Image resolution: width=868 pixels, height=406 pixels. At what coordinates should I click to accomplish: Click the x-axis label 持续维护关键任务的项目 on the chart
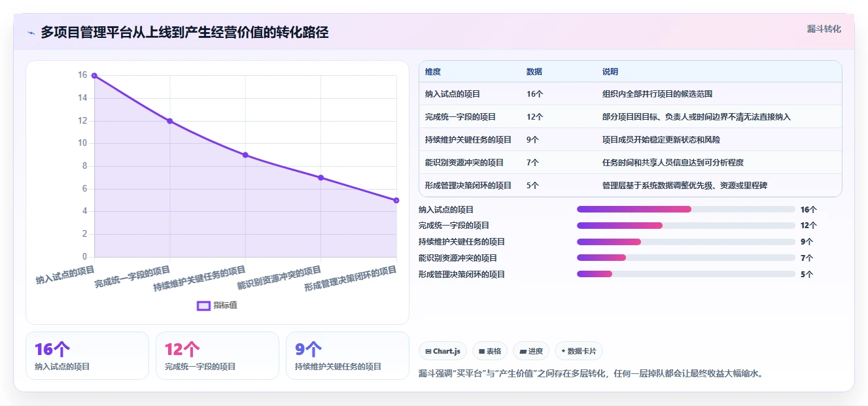(200, 279)
